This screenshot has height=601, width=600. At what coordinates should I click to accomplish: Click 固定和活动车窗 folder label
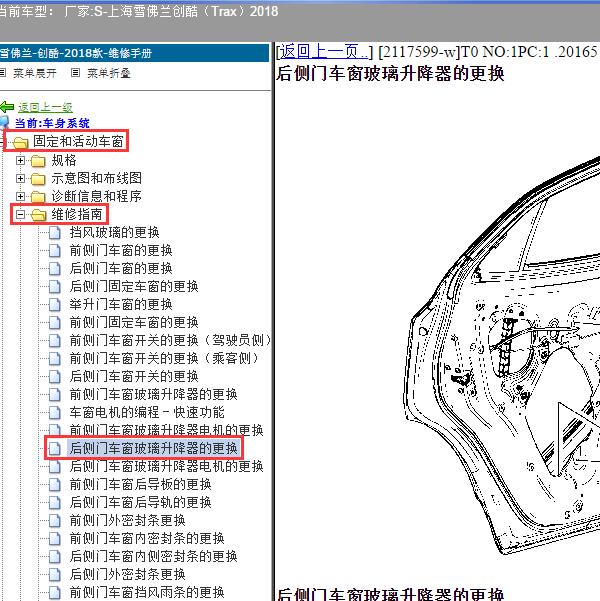78,141
